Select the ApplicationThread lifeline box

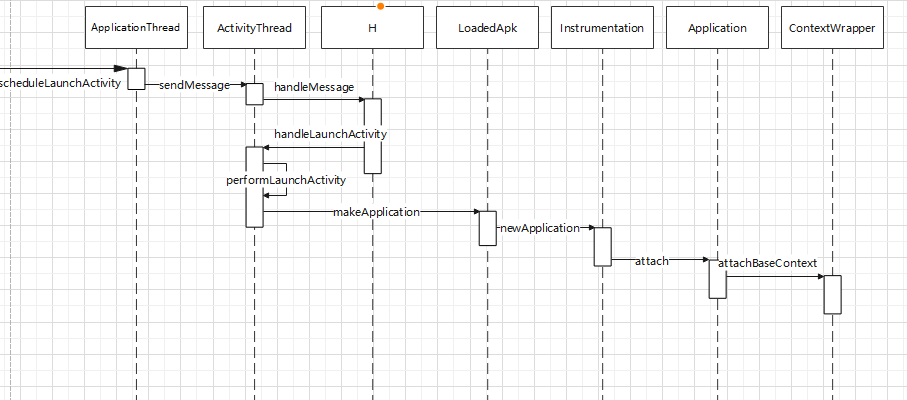pos(135,28)
